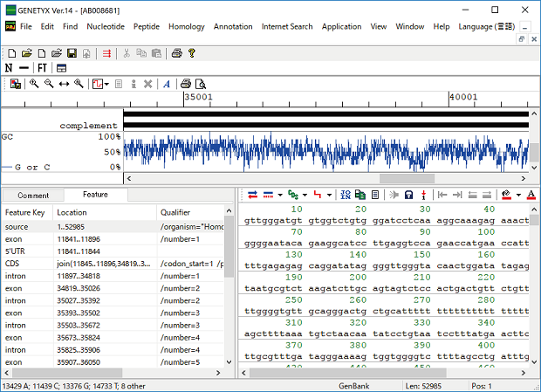Click the print preview icon

(x=200, y=84)
